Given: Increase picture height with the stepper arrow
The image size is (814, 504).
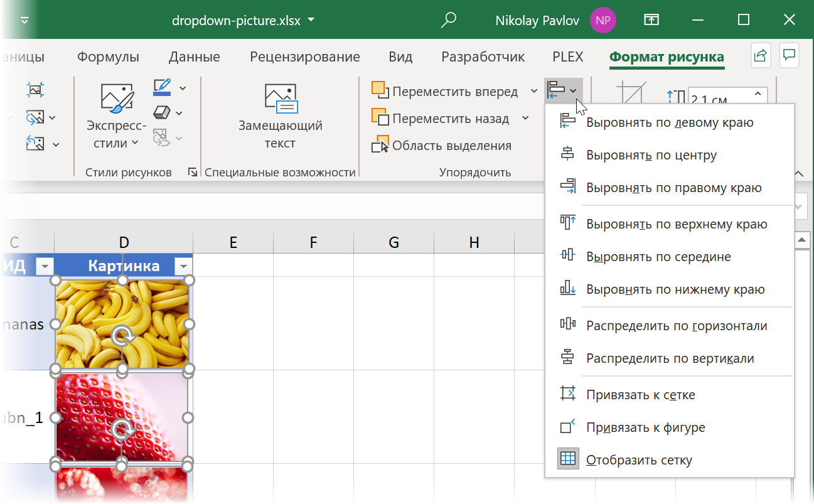Looking at the screenshot, I should pos(758,94).
